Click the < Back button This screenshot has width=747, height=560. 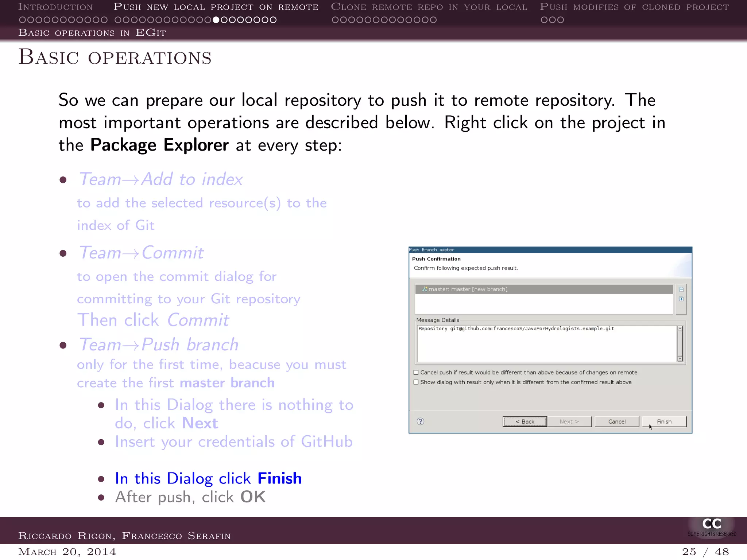[525, 421]
